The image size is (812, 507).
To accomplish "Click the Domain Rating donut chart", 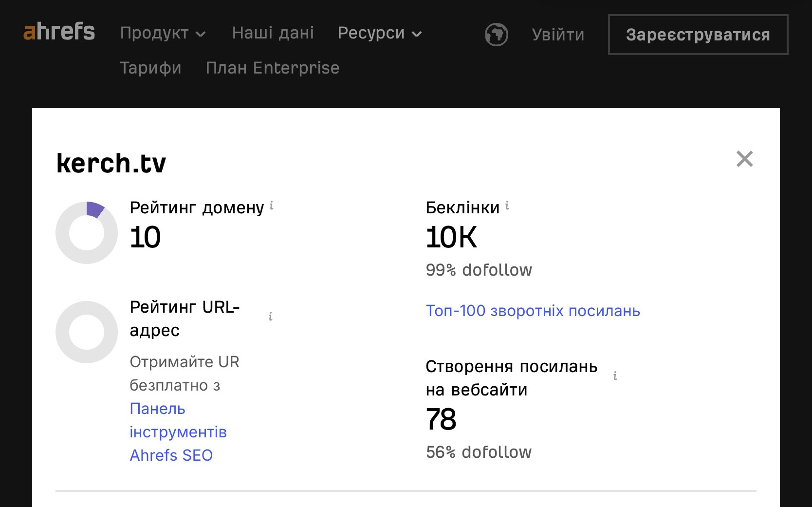I will point(87,233).
